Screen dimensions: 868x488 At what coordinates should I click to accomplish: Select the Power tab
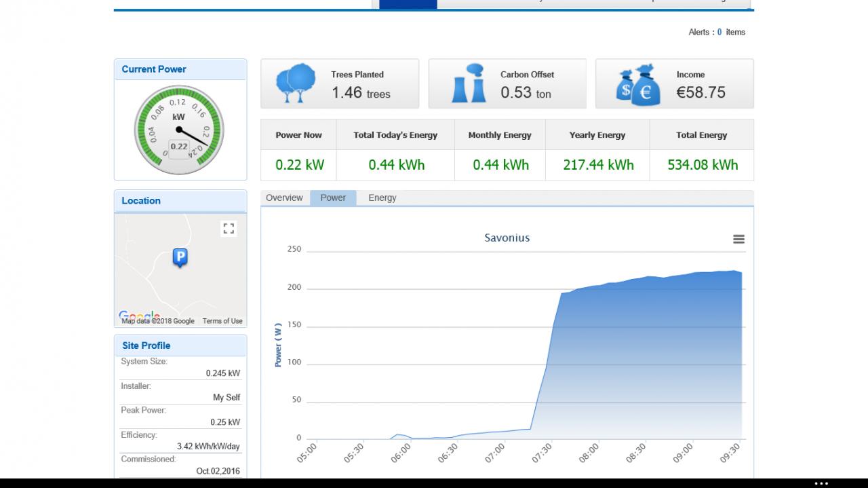pyautogui.click(x=333, y=198)
